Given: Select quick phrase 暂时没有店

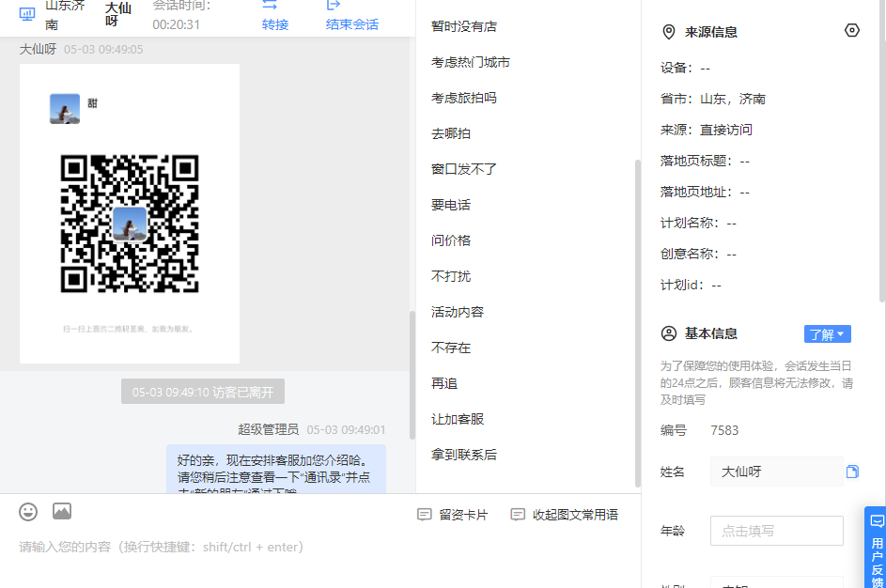Looking at the screenshot, I should 464,26.
